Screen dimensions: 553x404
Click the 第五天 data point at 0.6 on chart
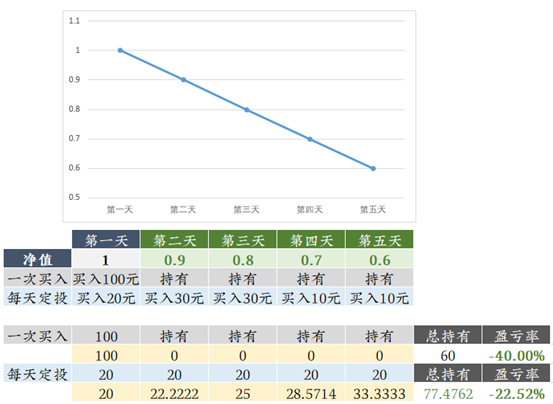pyautogui.click(x=373, y=169)
